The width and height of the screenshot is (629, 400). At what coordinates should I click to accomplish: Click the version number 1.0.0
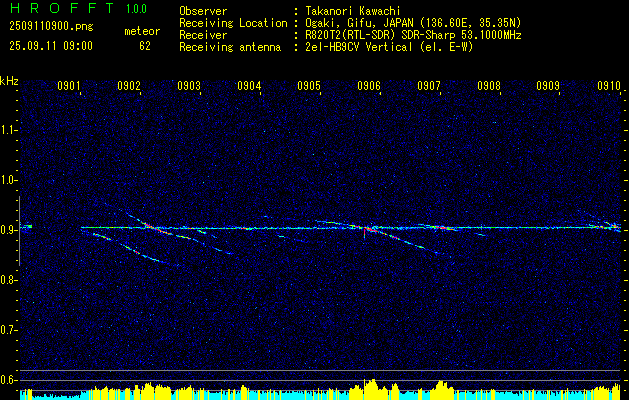coord(136,9)
